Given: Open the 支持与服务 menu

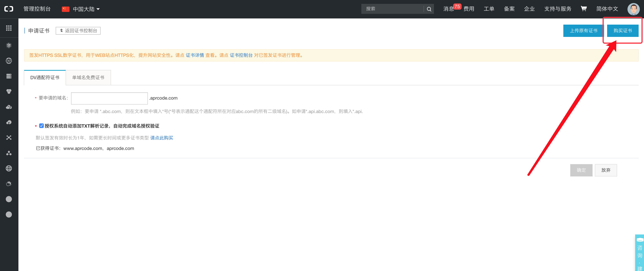Looking at the screenshot, I should click(x=558, y=9).
